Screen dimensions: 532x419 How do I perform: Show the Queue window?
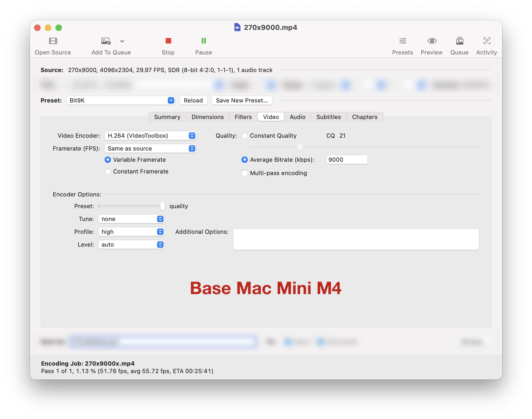[459, 41]
